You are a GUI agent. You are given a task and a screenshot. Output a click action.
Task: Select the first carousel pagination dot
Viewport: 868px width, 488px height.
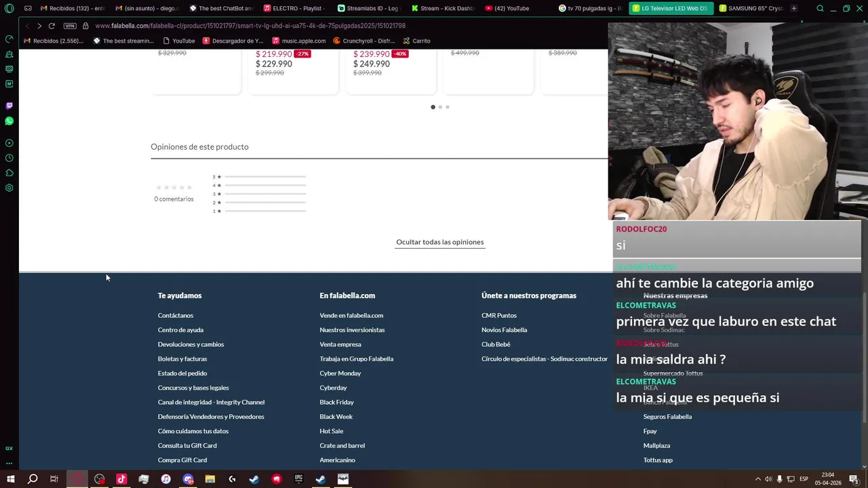coord(433,107)
